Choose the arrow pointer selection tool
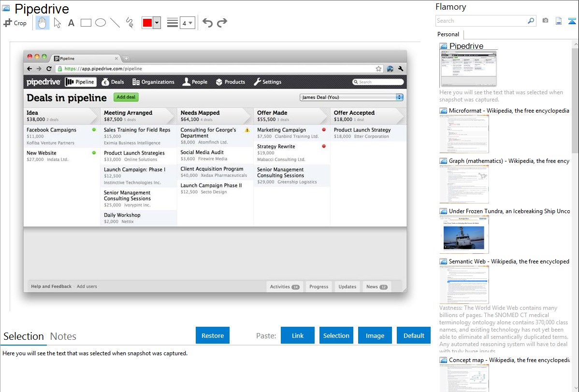Viewport: 579px width, 392px height. [57, 23]
